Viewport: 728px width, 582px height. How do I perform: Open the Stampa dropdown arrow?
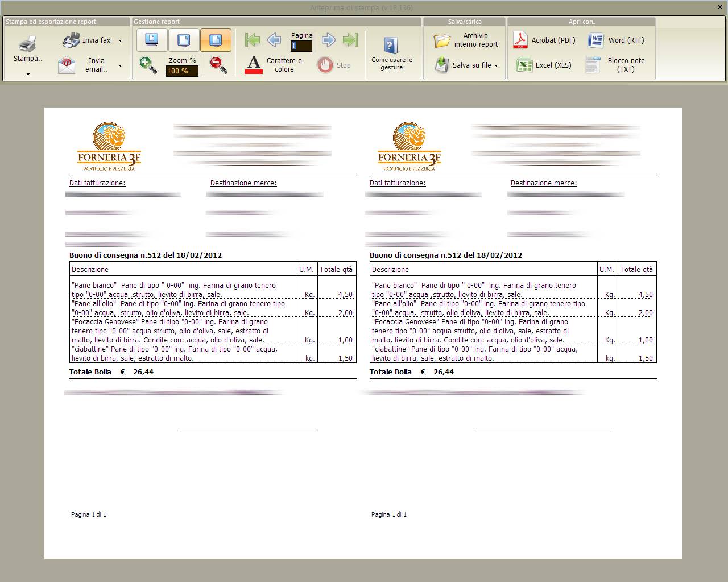[x=28, y=74]
